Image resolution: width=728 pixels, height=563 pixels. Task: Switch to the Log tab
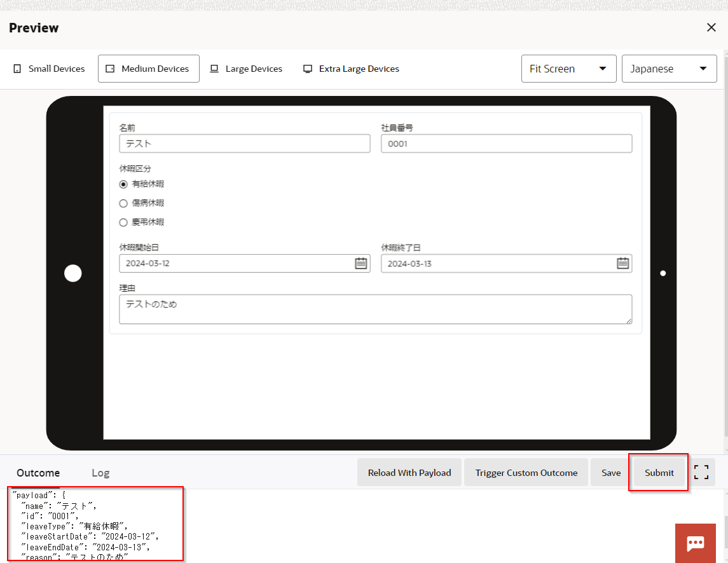100,473
